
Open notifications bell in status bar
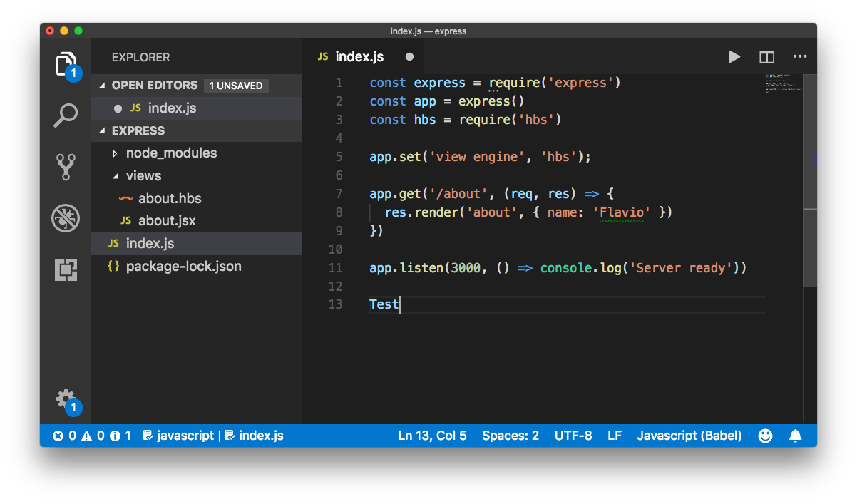tap(796, 436)
